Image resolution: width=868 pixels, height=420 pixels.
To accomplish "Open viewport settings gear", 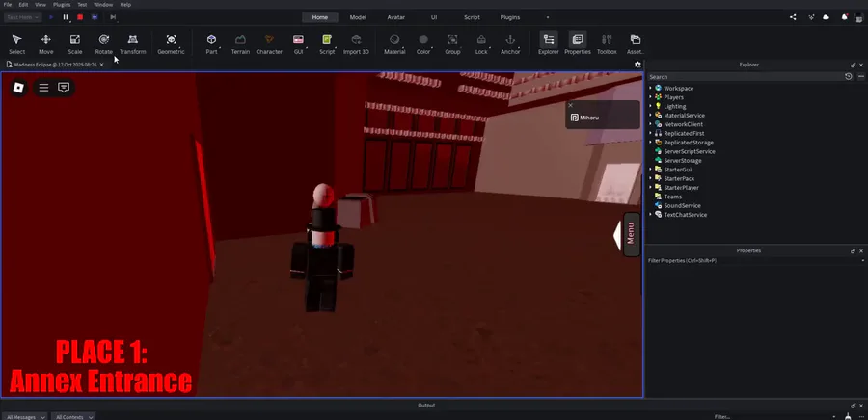I will (637, 65).
